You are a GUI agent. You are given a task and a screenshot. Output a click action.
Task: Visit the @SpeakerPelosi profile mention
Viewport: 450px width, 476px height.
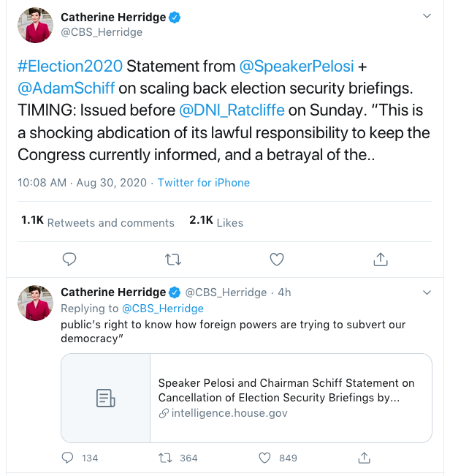(x=297, y=66)
